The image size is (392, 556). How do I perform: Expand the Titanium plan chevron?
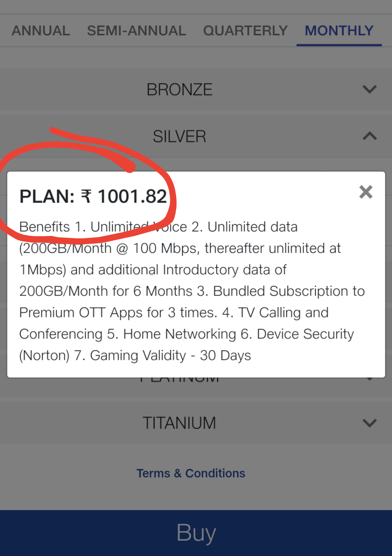pyautogui.click(x=369, y=423)
